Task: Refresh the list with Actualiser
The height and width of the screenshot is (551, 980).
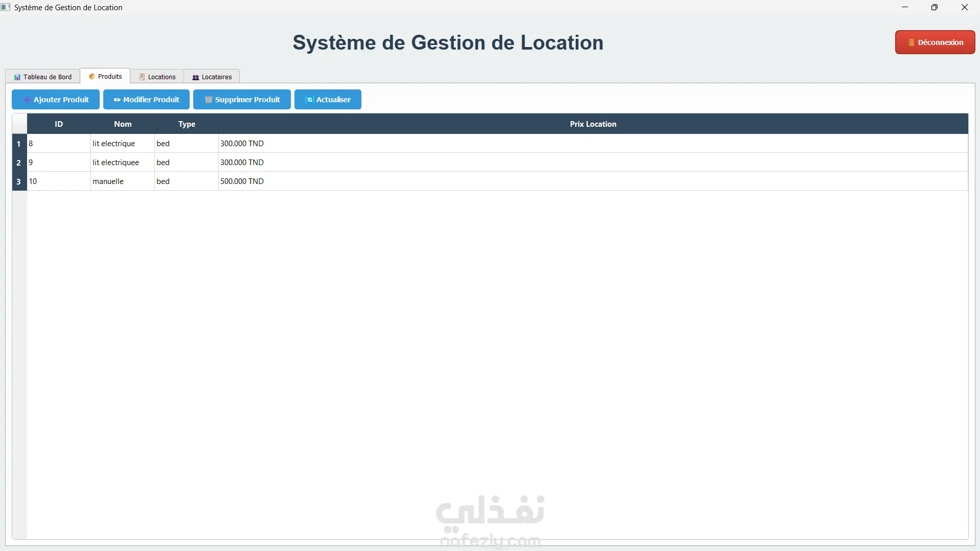Action: click(x=328, y=100)
